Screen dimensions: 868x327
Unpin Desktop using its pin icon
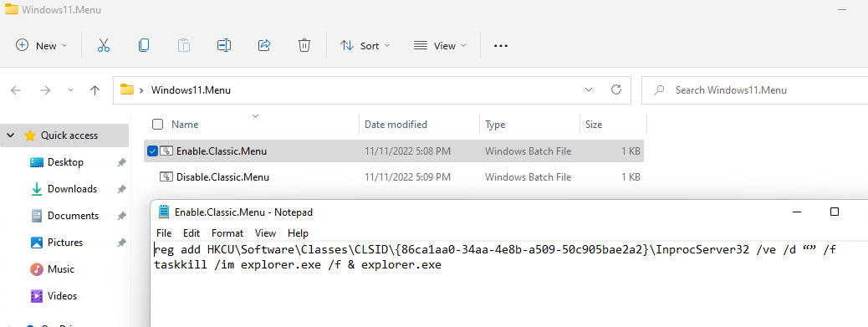(121, 162)
